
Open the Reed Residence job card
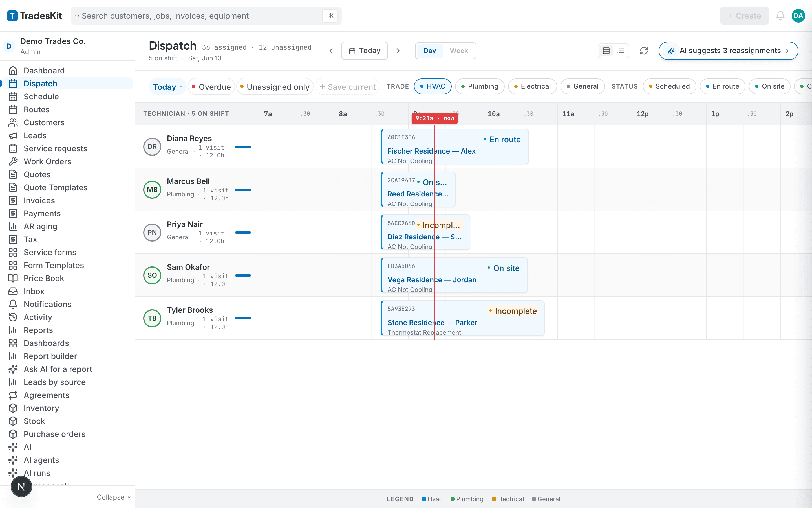click(418, 189)
